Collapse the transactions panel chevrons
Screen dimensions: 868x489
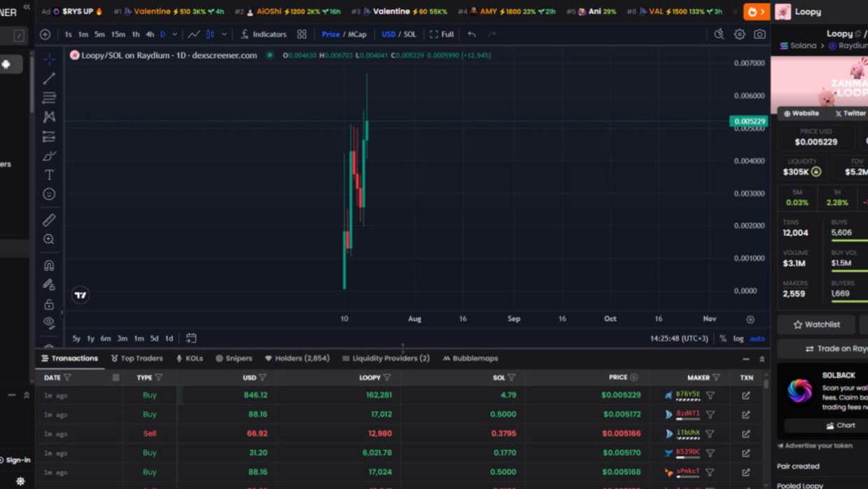(x=762, y=359)
